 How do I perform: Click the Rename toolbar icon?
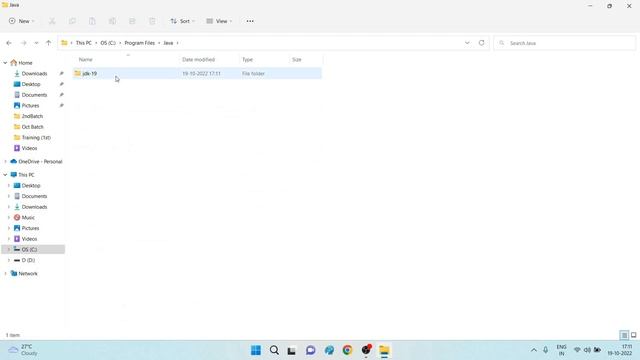pyautogui.click(x=112, y=21)
